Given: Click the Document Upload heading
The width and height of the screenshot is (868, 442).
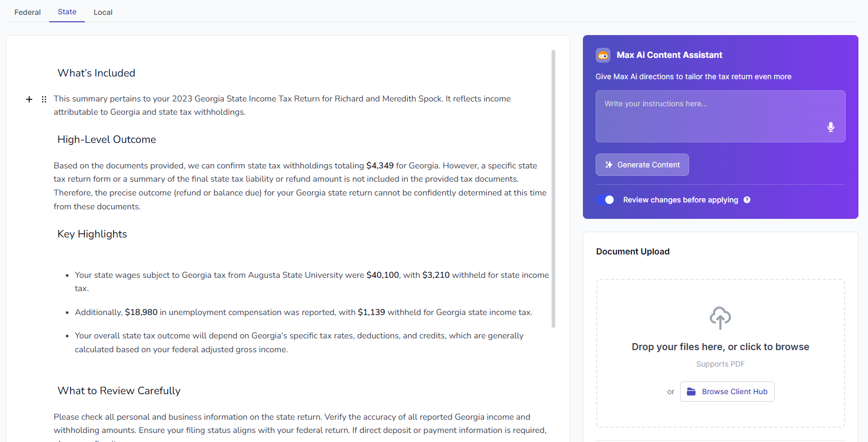Looking at the screenshot, I should (633, 252).
